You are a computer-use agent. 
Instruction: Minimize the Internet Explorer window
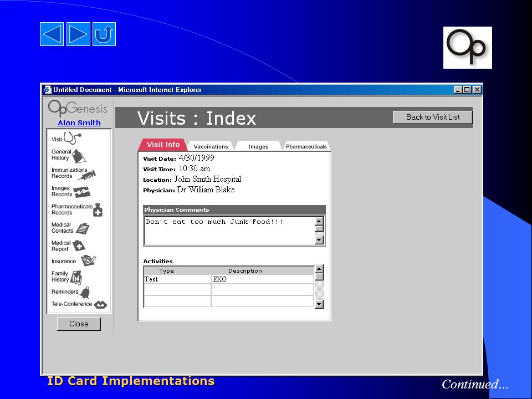[458, 90]
